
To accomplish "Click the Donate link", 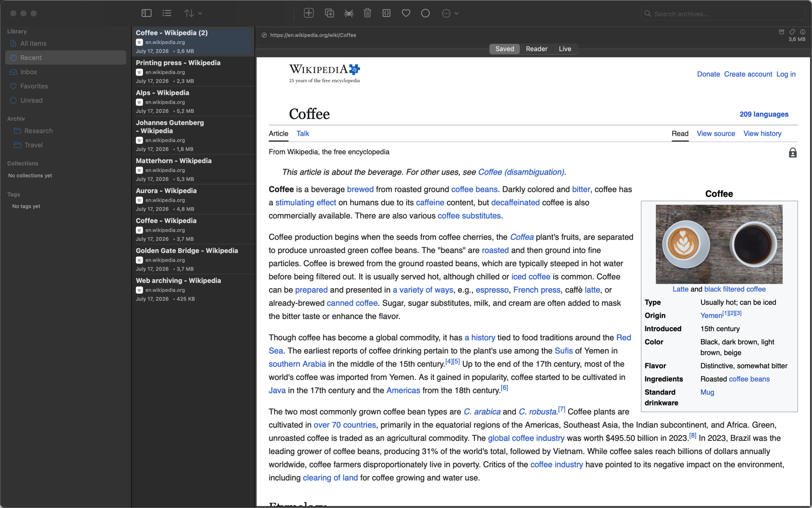I will pos(708,74).
